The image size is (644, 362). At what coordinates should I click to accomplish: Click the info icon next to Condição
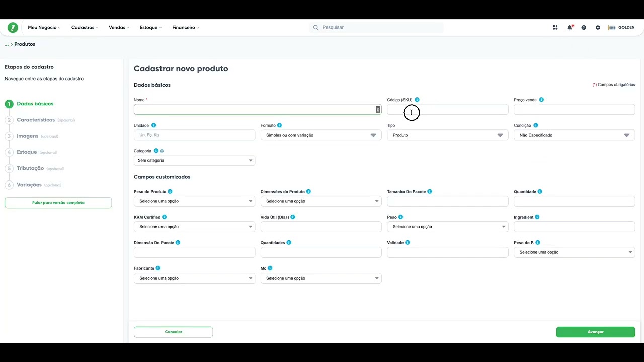click(536, 125)
